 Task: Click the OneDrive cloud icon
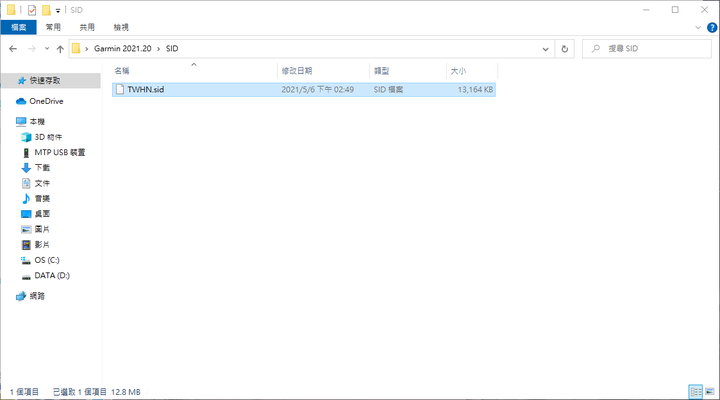click(21, 101)
